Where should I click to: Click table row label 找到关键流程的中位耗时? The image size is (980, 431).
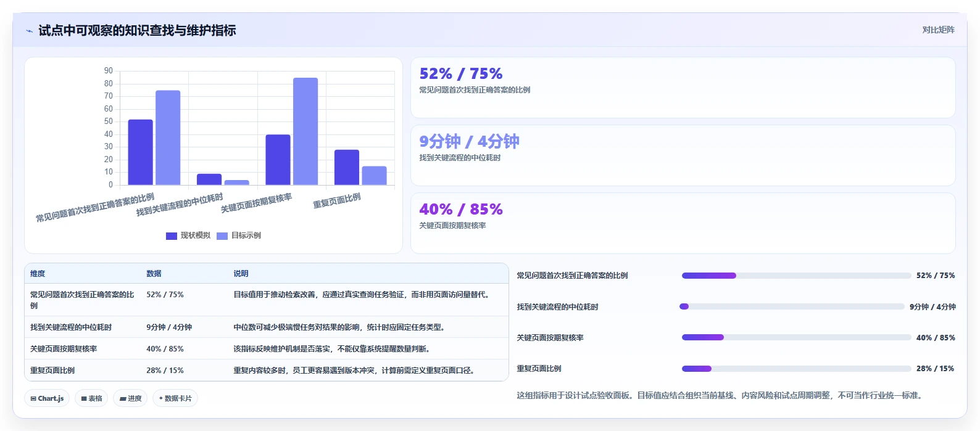(71, 327)
